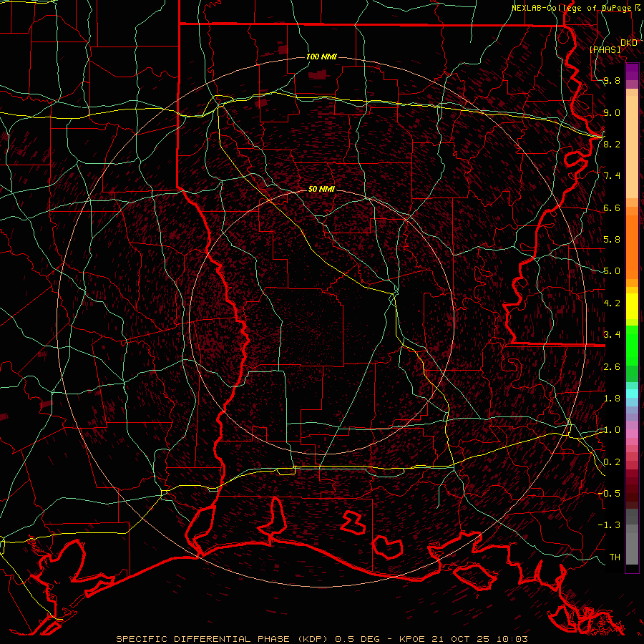The width and height of the screenshot is (644, 644).
Task: Click the 1.0 value on the color scale
Action: tap(612, 430)
